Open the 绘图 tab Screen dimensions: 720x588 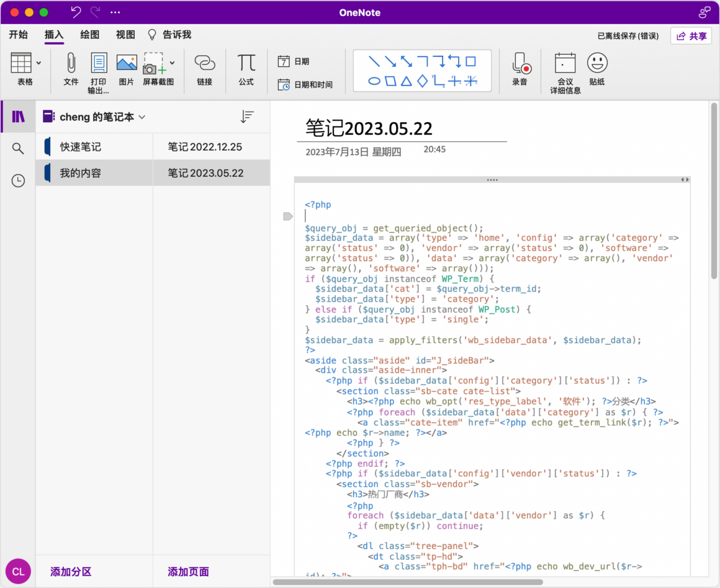click(x=89, y=35)
